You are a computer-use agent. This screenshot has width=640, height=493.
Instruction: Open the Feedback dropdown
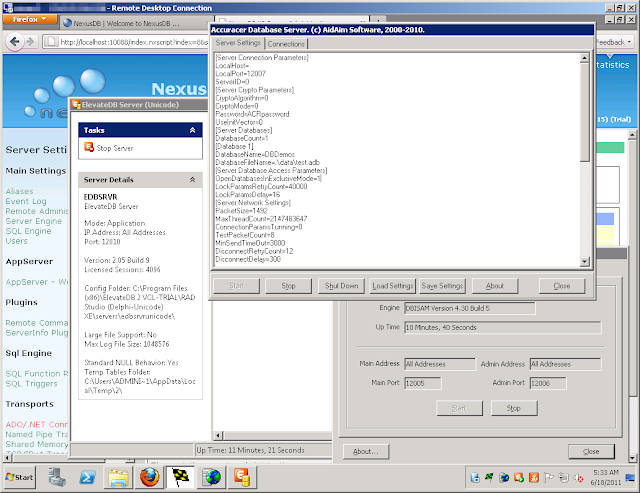[613, 42]
